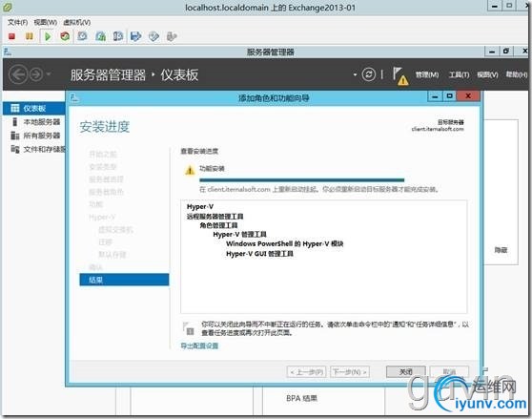Open the navigation history dropdown arrow
This screenshot has width=532, height=419.
[x=49, y=74]
